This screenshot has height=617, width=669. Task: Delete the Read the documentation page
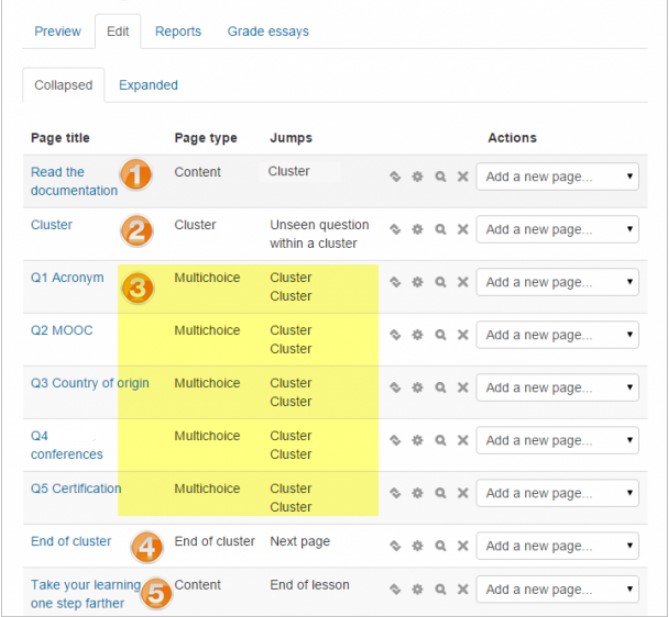coord(462,177)
